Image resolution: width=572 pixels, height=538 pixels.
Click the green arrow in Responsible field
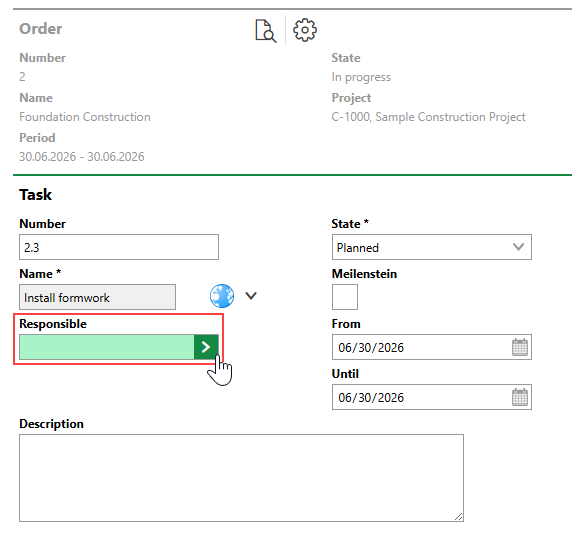[206, 347]
